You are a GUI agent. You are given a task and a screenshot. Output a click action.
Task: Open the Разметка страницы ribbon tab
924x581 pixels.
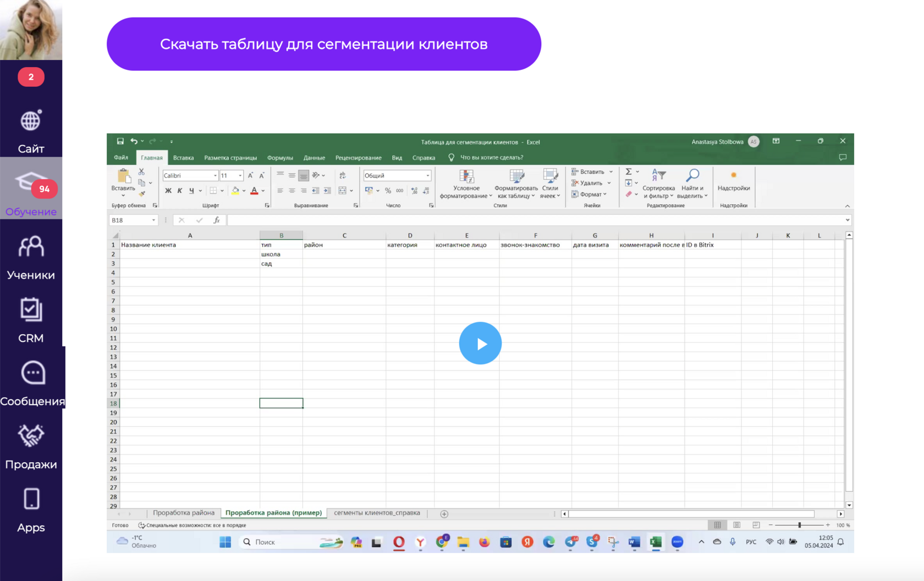230,158
